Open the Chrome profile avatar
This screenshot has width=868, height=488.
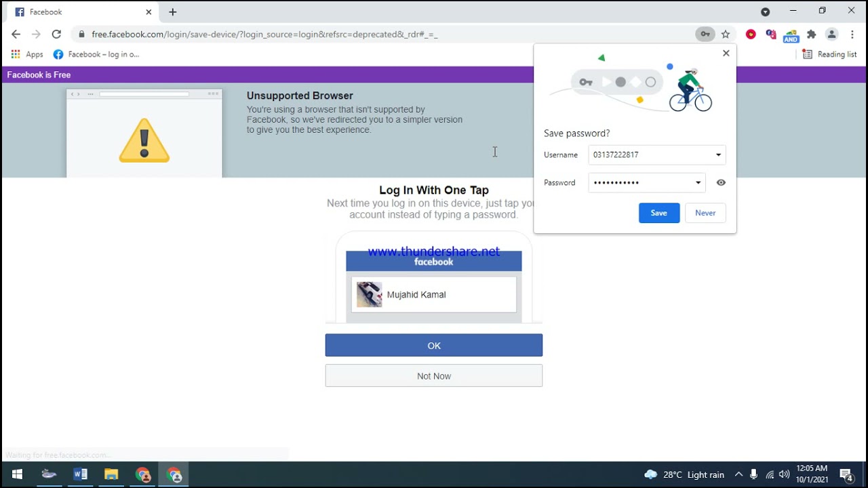click(832, 35)
